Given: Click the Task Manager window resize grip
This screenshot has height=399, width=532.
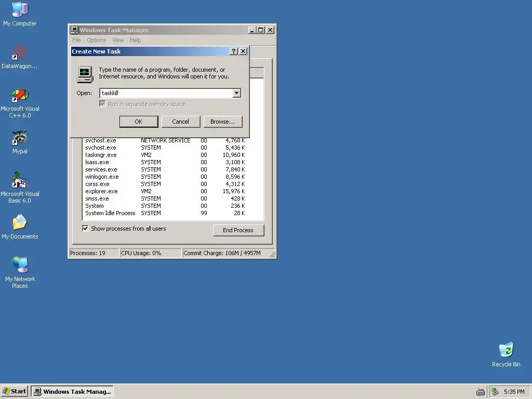Looking at the screenshot, I should click(x=272, y=254).
